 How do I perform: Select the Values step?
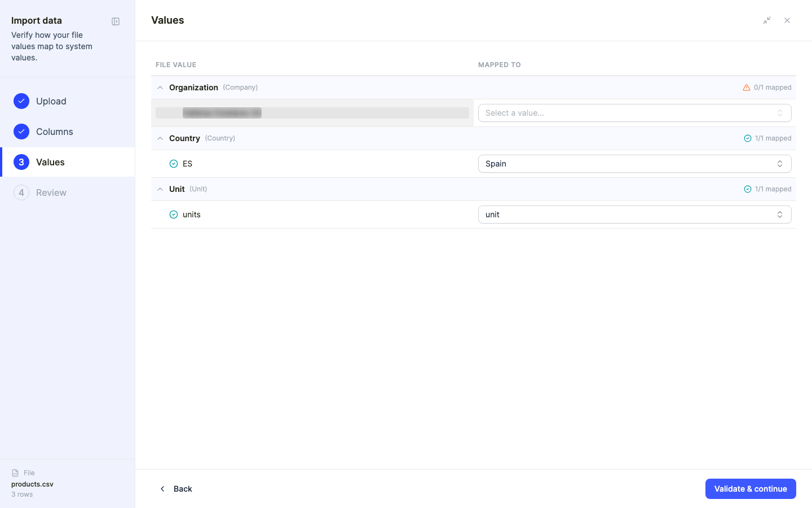[68, 162]
